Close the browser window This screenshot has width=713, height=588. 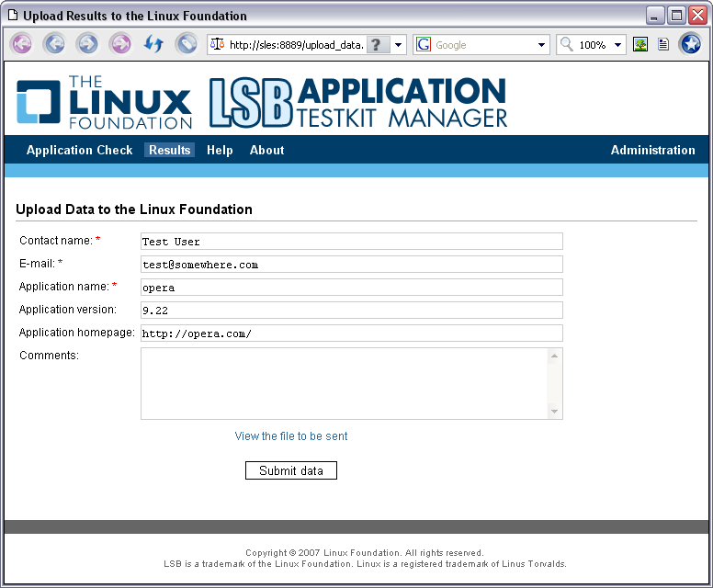pos(697,16)
